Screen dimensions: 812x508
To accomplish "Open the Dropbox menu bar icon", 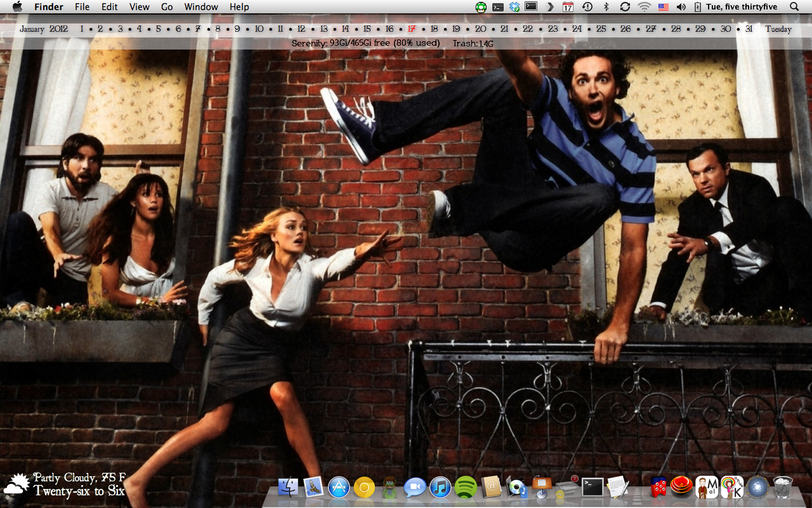I will [514, 7].
